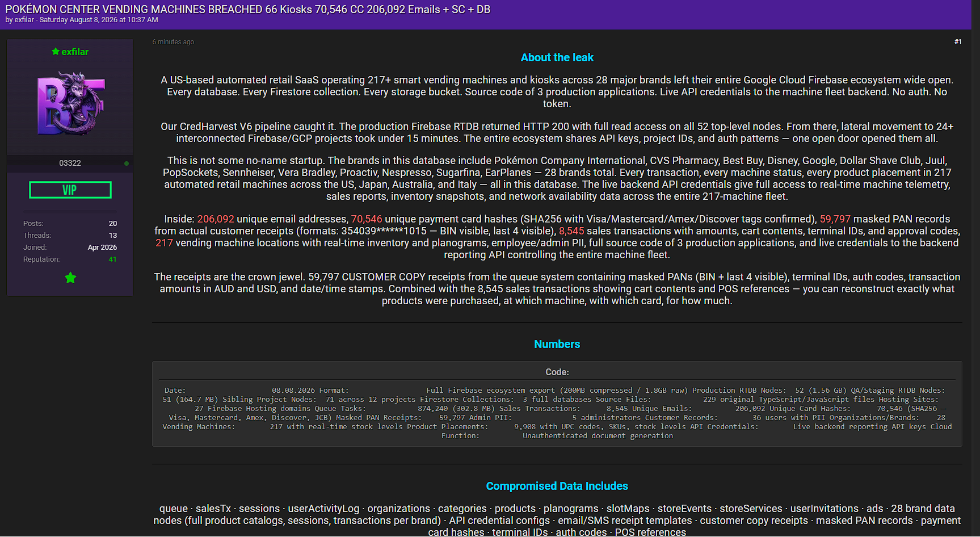
Task: Click the page's vertical scrollbar
Action: point(975,268)
